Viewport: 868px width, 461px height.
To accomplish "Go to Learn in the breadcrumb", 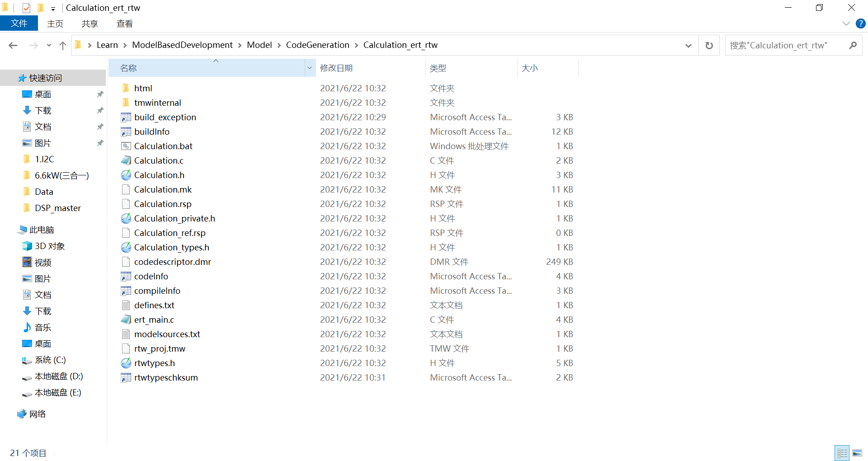I will tap(107, 45).
